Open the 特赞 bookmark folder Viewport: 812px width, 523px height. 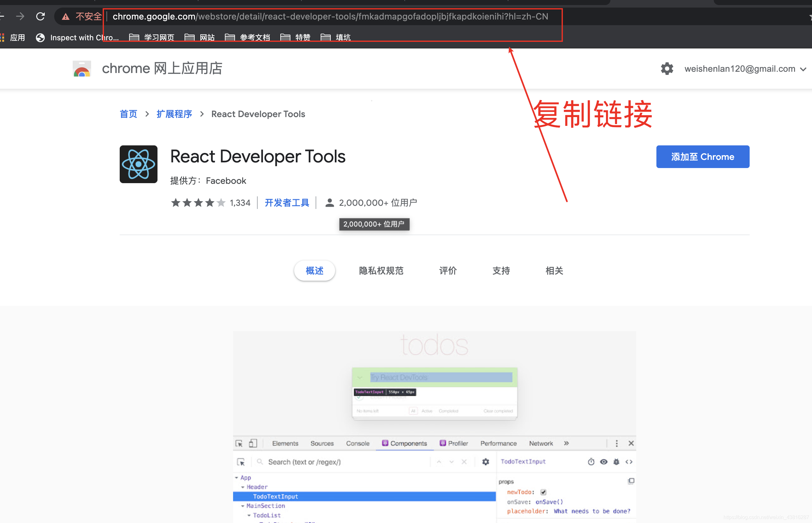pyautogui.click(x=295, y=37)
